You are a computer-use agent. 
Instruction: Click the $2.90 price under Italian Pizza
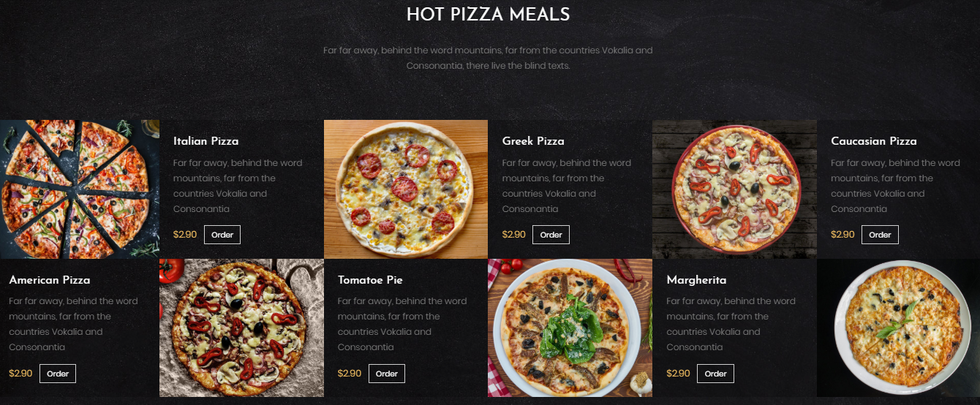click(185, 235)
